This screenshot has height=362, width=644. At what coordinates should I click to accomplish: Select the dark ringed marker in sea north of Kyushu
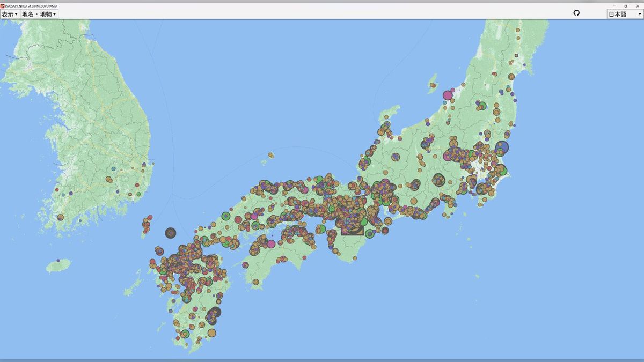coord(171,233)
